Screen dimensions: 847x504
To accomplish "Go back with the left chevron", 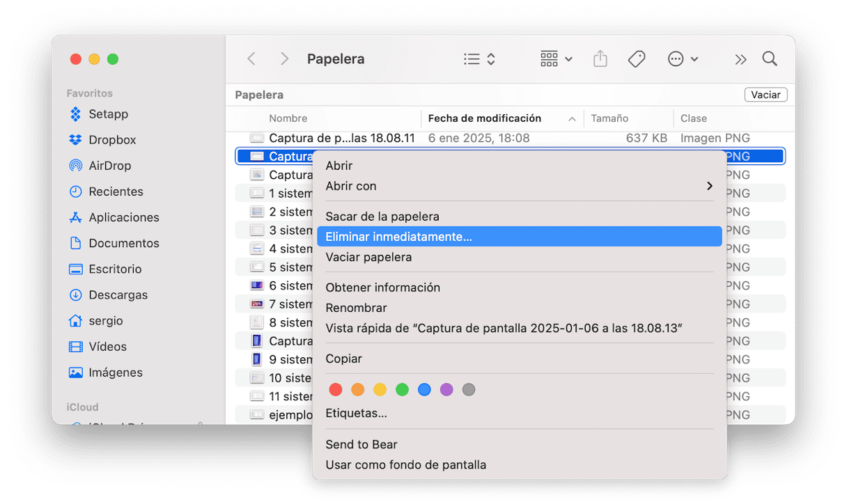I will pos(251,59).
